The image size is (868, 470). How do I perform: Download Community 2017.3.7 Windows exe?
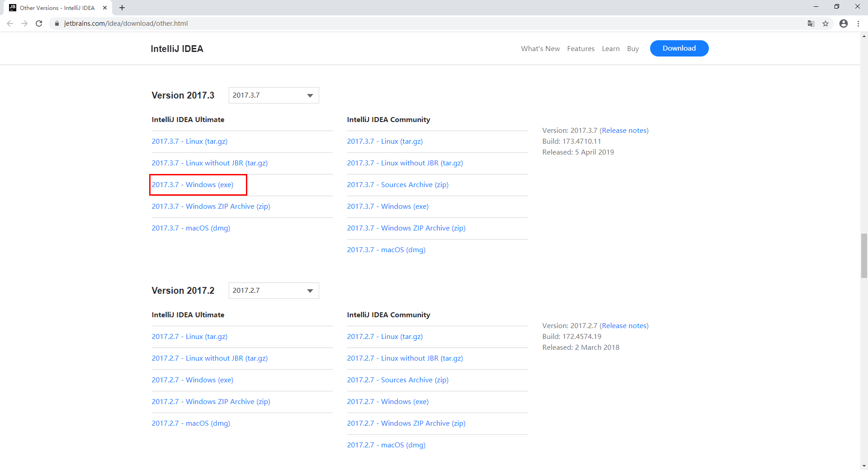tap(388, 207)
